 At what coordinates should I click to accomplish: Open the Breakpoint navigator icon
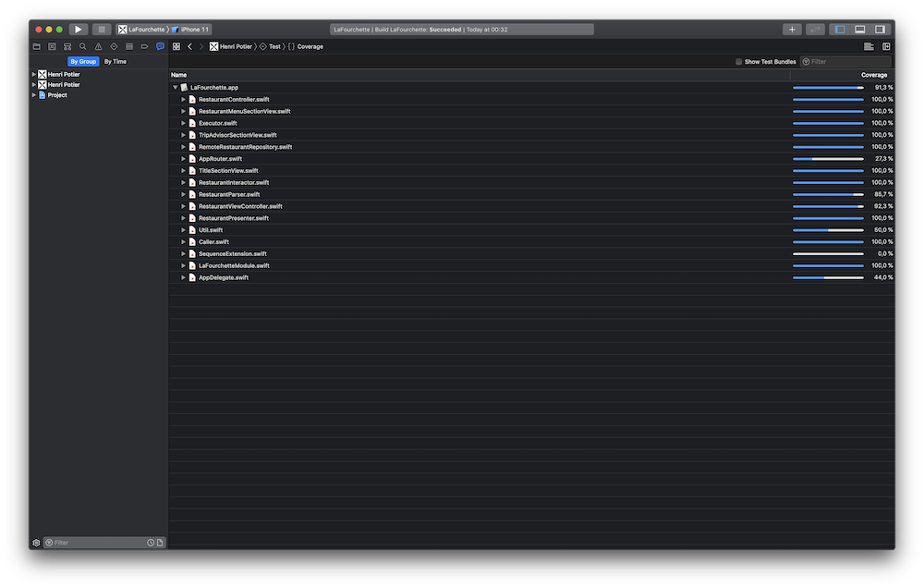pyautogui.click(x=144, y=46)
